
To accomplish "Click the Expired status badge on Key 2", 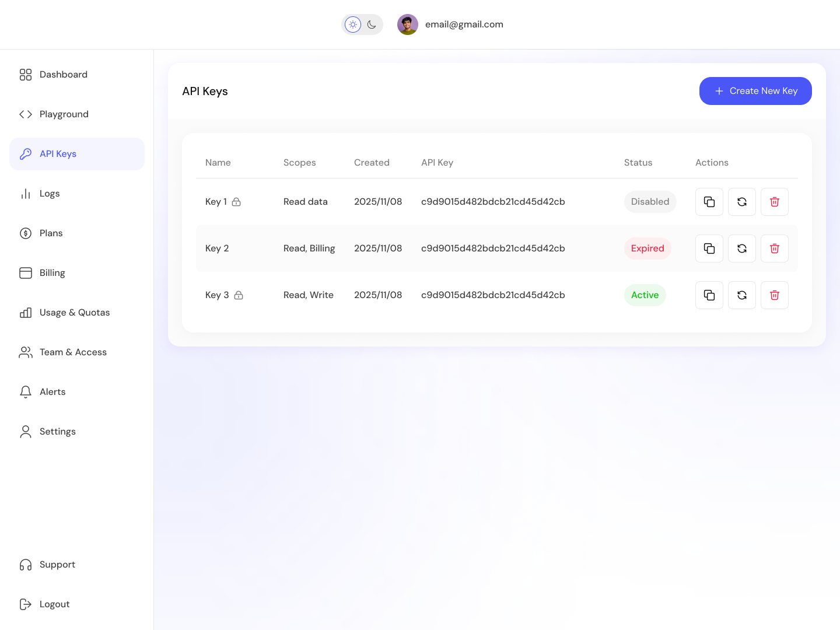I will (x=647, y=248).
